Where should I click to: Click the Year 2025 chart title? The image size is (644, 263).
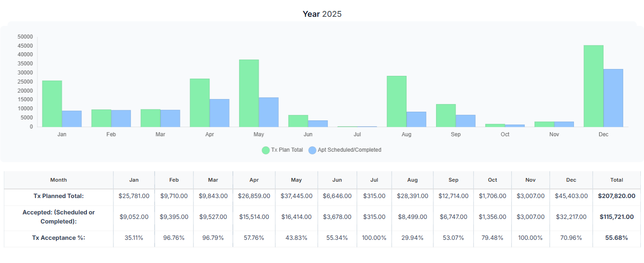322,14
